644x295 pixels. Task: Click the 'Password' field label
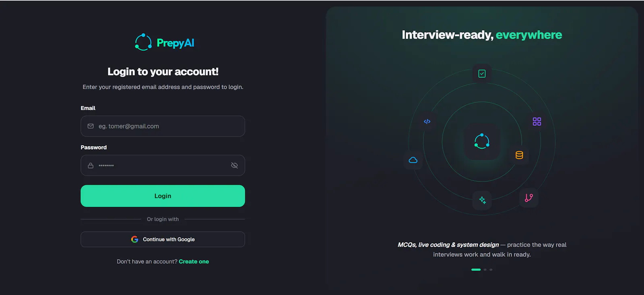pos(93,147)
